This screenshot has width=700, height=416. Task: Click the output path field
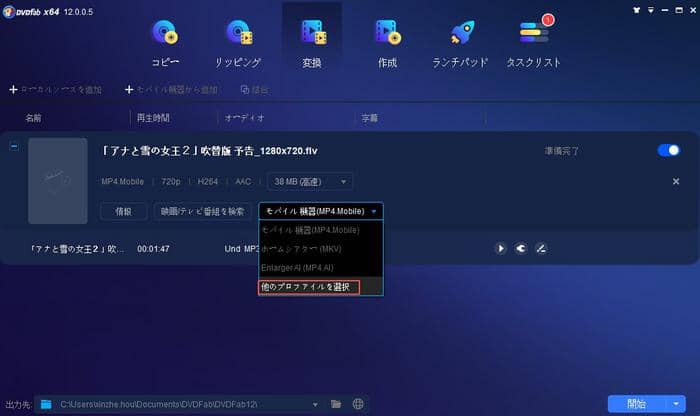point(181,404)
